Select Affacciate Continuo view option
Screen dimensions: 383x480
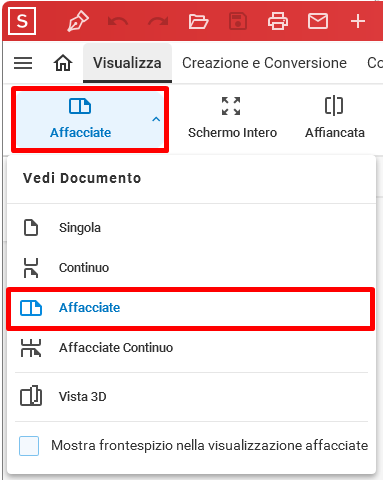191,348
